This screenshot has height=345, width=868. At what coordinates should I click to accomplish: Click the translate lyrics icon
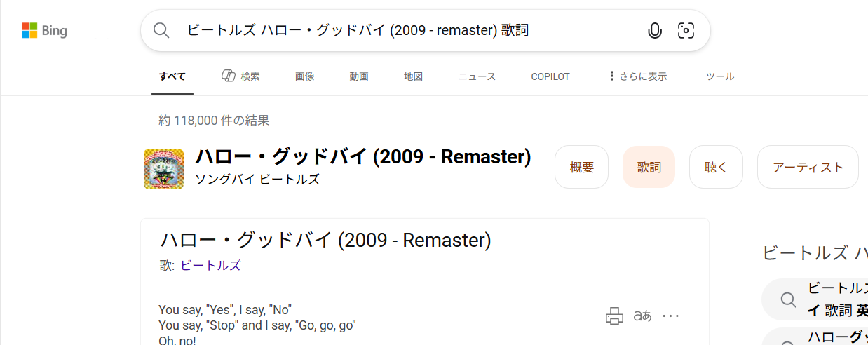click(x=642, y=316)
